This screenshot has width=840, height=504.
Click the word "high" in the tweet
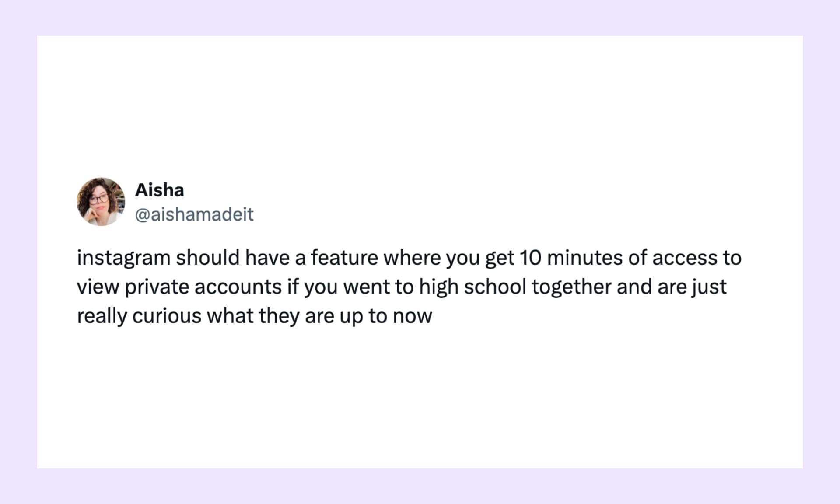point(438,287)
